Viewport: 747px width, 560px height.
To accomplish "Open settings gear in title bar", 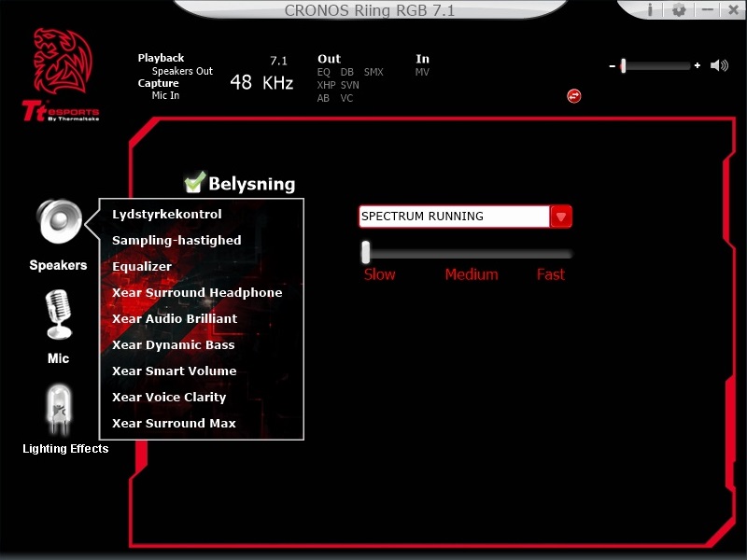I will [x=679, y=9].
